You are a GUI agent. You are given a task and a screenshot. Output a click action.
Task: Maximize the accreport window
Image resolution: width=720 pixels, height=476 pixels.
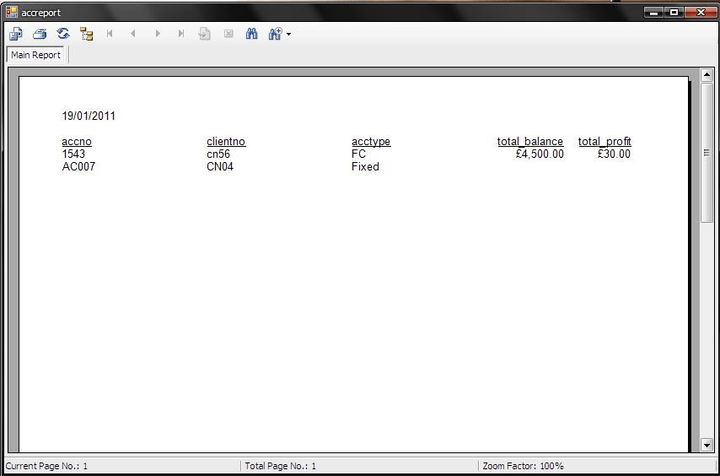[674, 12]
